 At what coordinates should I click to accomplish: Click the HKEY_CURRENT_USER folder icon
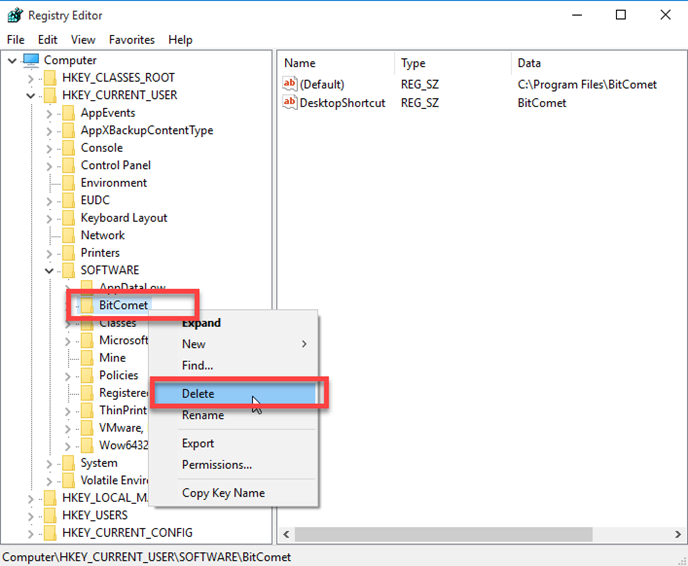point(50,95)
